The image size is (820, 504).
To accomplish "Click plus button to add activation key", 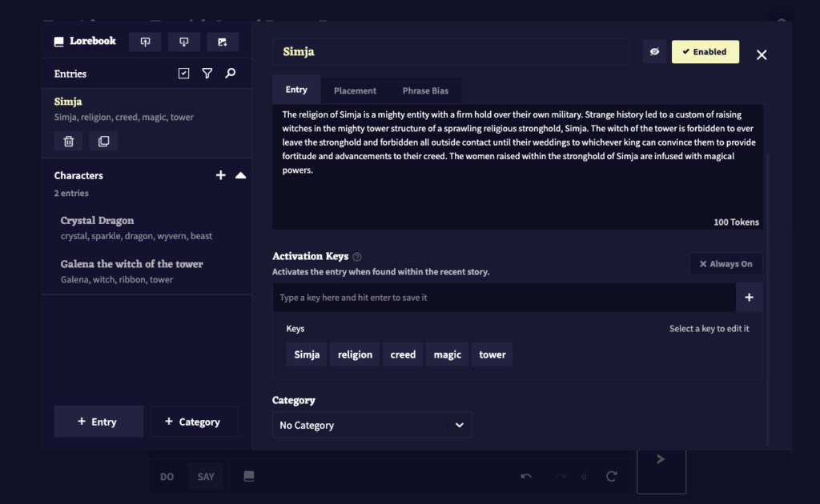I will (x=749, y=298).
